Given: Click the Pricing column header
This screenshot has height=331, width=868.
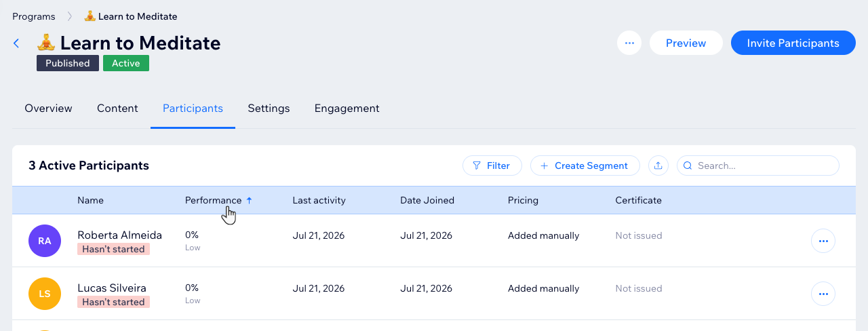Looking at the screenshot, I should [x=523, y=200].
